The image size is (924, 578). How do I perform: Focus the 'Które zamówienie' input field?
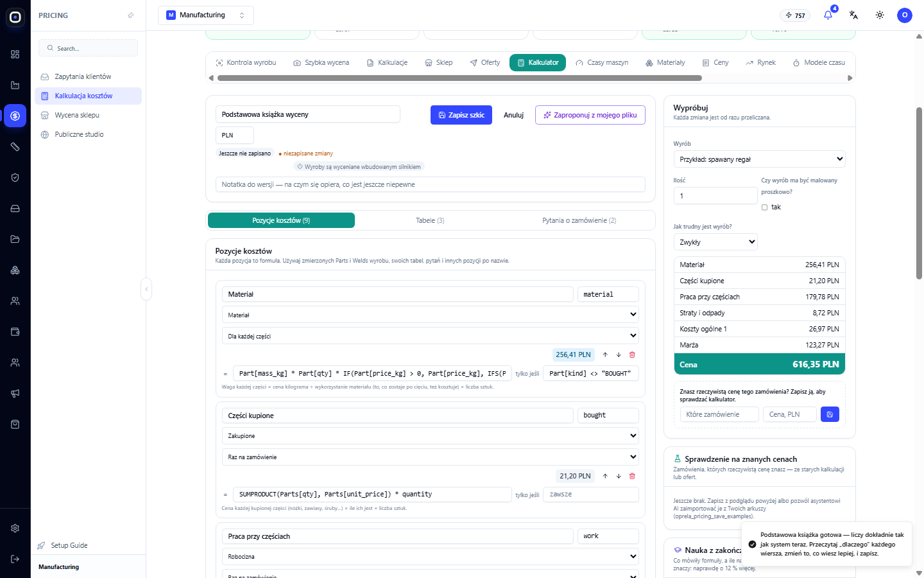point(719,414)
